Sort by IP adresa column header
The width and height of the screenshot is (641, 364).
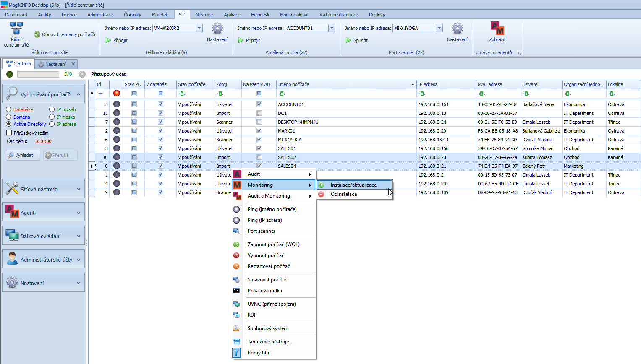(446, 84)
